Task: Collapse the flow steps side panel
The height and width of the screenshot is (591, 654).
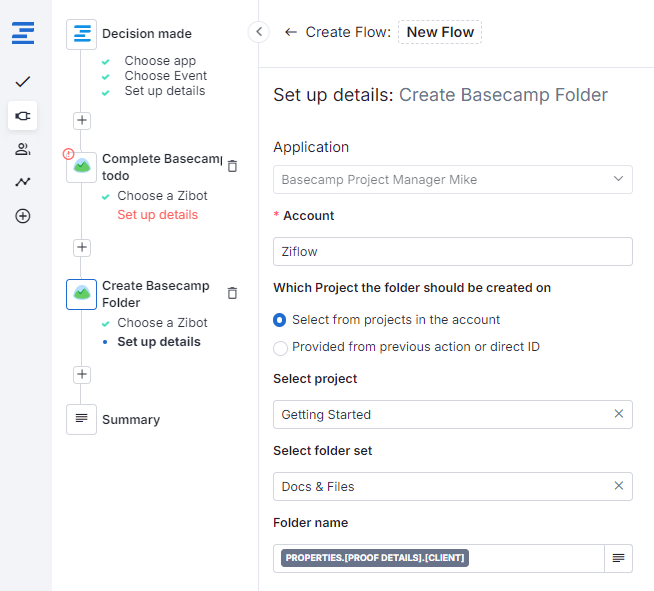Action: [258, 32]
